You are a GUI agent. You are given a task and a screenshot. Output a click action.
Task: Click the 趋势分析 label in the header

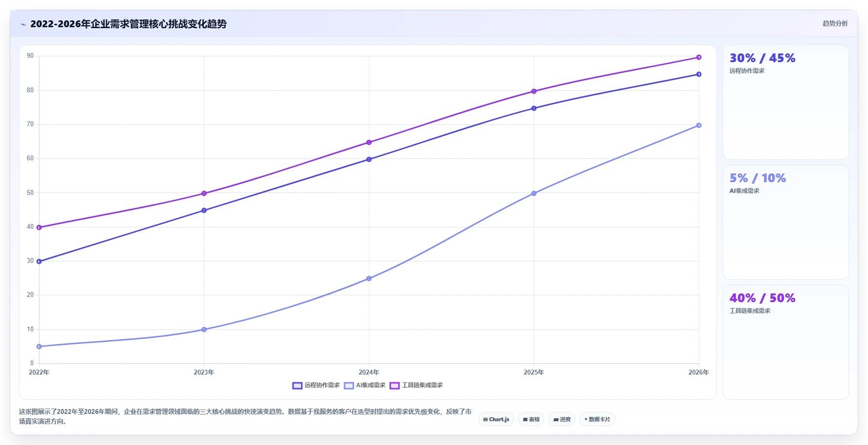(835, 23)
